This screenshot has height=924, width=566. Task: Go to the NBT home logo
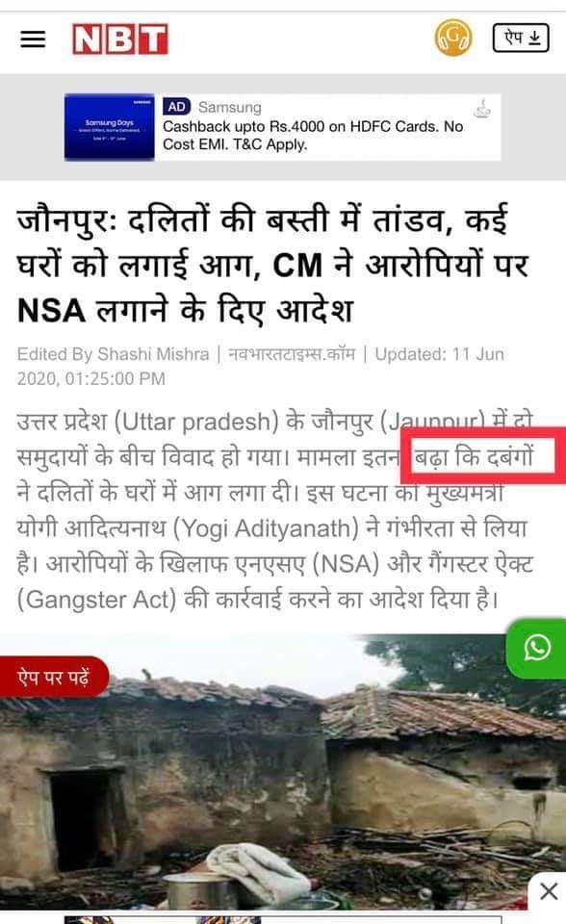[x=120, y=39]
